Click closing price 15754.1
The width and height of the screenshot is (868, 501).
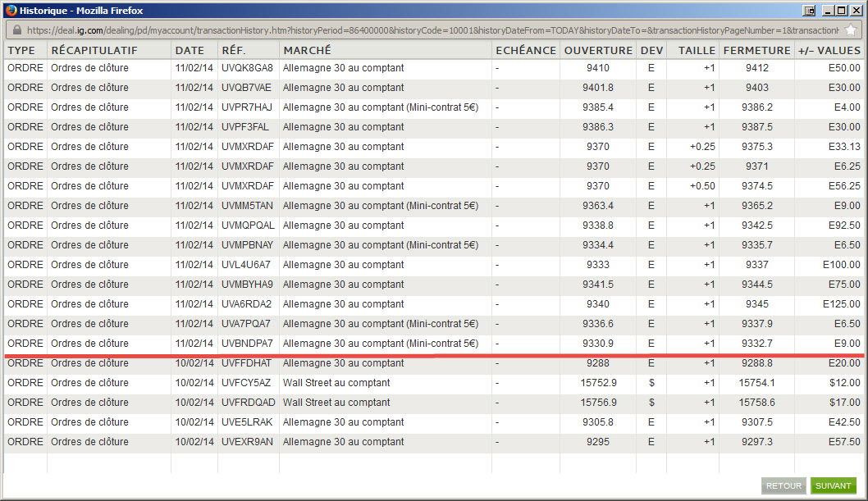pos(756,383)
